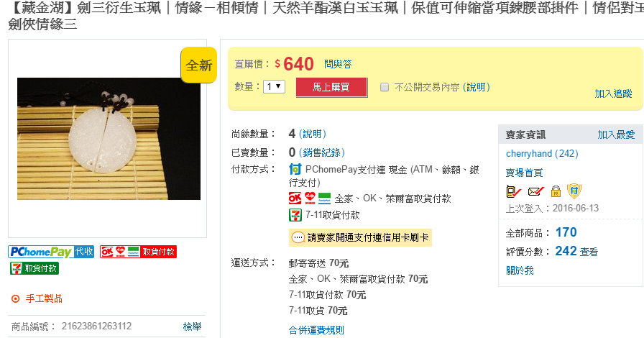The image size is (644, 338).
Task: Click 請賣家開通支付連信用卡刷卡 request button
Action: point(360,237)
